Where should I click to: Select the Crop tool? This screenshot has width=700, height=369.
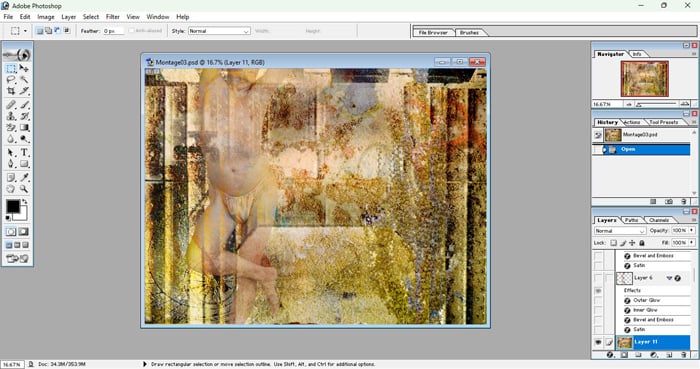(11, 91)
